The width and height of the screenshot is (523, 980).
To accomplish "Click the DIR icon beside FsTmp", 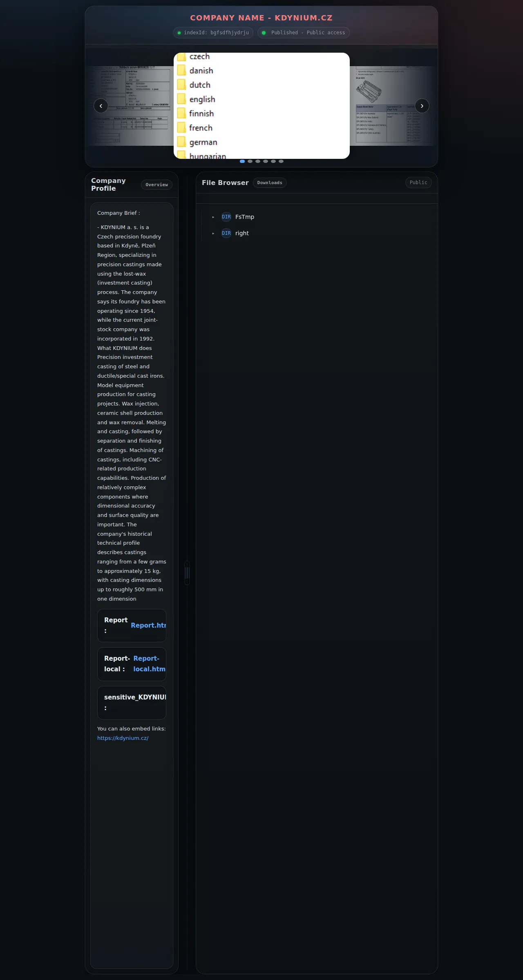I will point(226,217).
